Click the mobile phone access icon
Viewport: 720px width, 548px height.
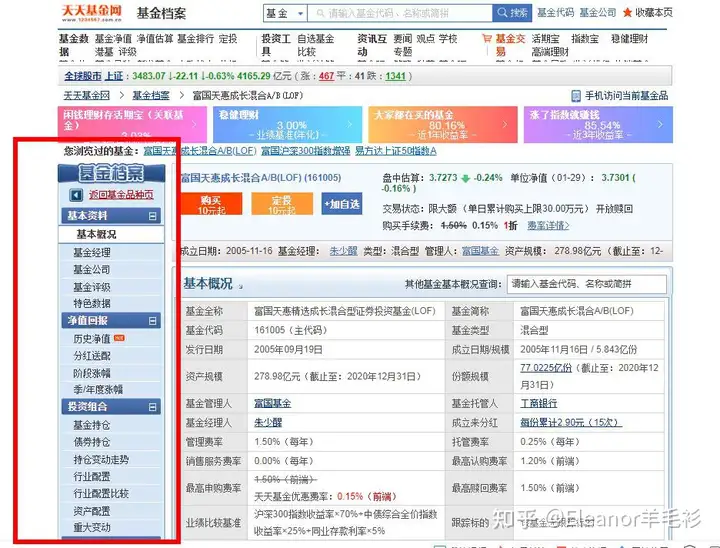coord(576,96)
